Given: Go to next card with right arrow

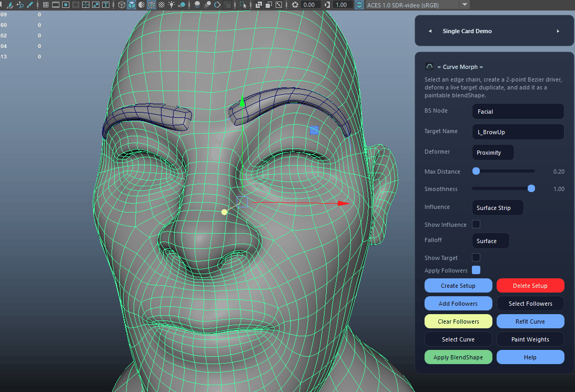Looking at the screenshot, I should pyautogui.click(x=558, y=31).
